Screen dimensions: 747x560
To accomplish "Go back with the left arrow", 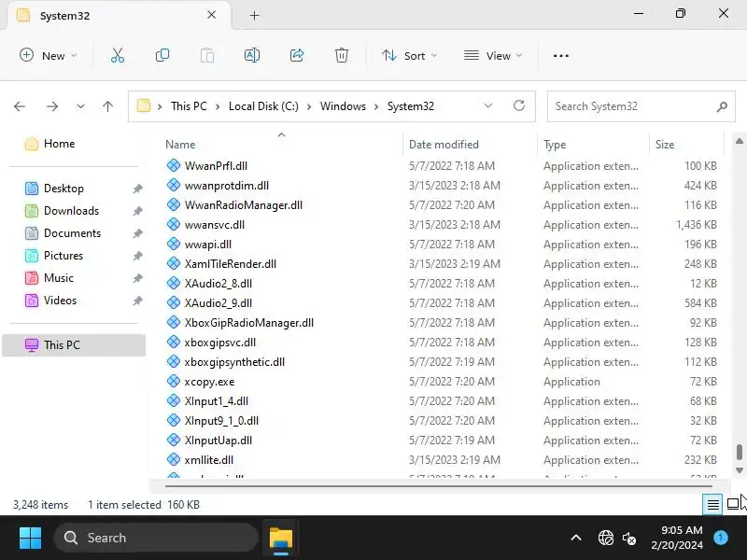I will point(20,106).
